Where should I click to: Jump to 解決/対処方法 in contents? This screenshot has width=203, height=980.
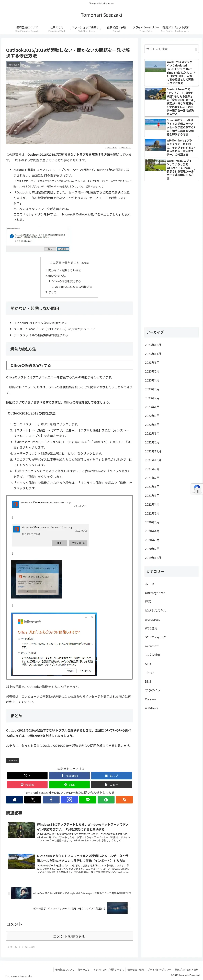click(x=57, y=276)
